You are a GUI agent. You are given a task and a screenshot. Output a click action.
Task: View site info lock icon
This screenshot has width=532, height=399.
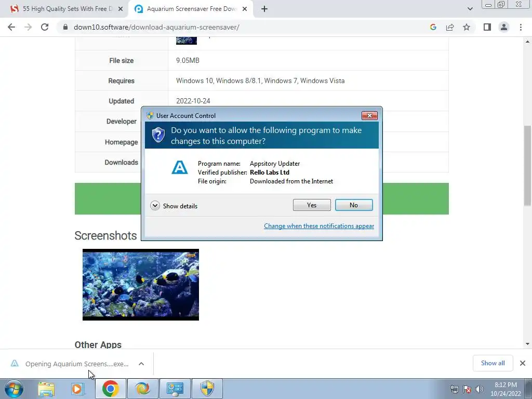tap(65, 27)
